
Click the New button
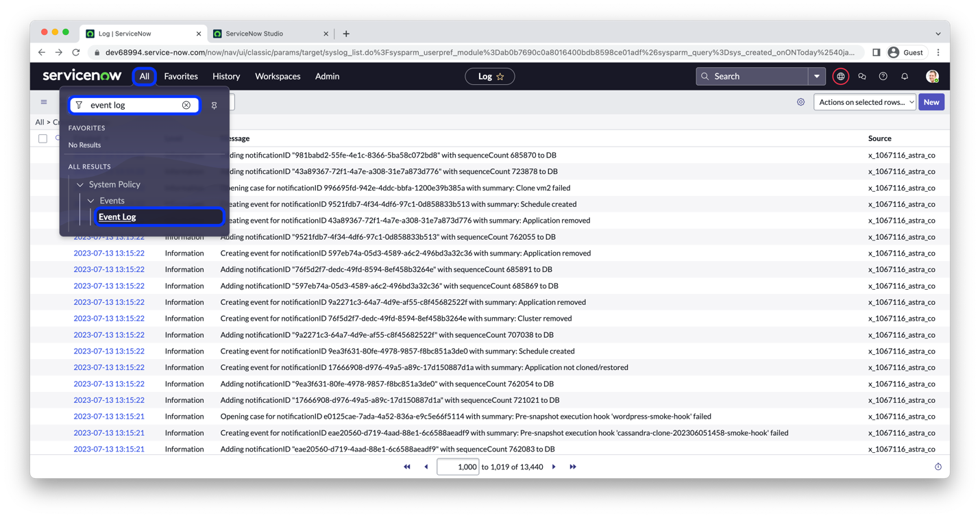[931, 102]
